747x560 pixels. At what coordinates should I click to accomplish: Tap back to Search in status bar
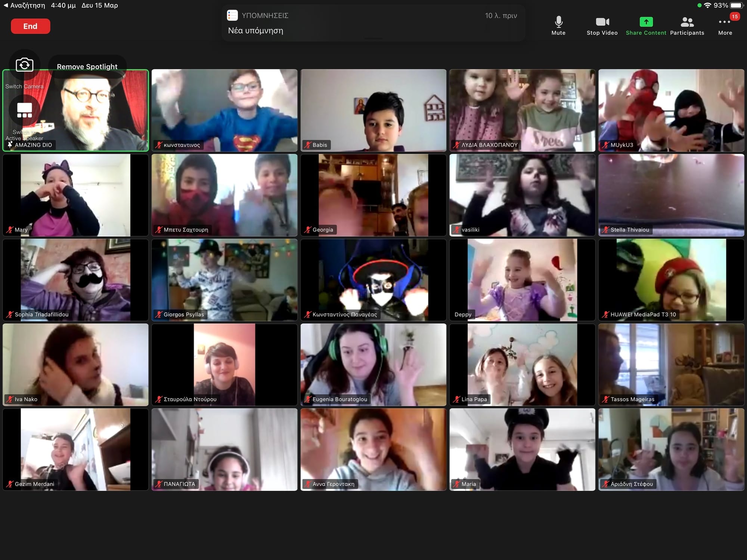(24, 5)
